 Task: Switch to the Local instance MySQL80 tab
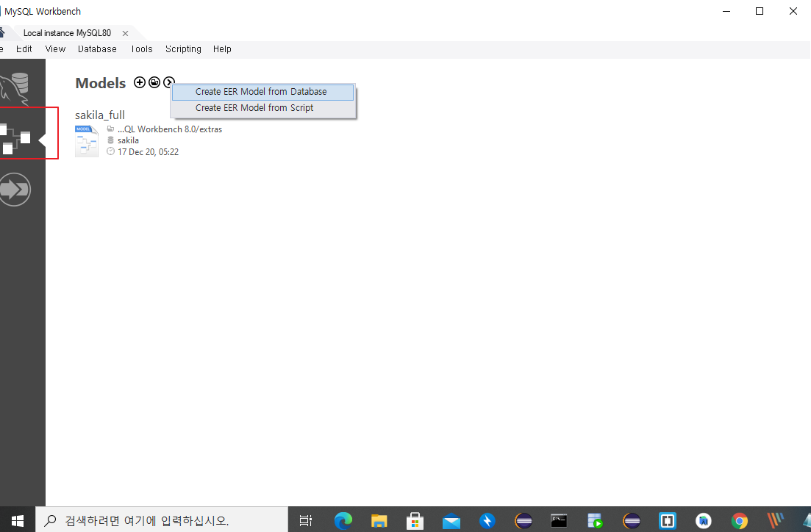67,33
